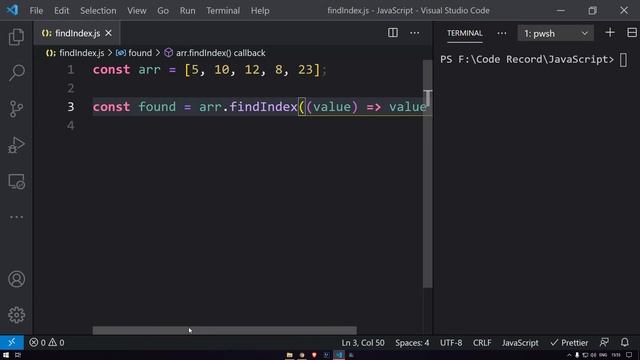
Task: Open the Windows Start menu
Action: [x=6, y=355]
